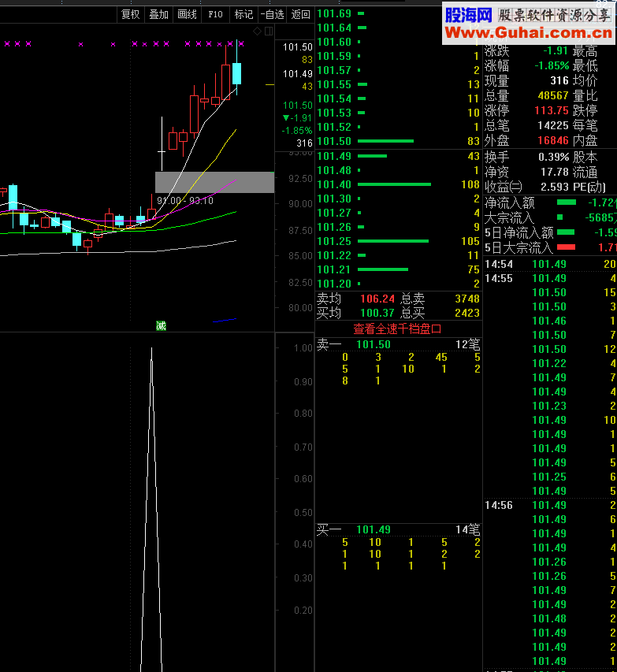Click the 换手 0.39% turnover value
This screenshot has height=672, width=617.
click(553, 158)
